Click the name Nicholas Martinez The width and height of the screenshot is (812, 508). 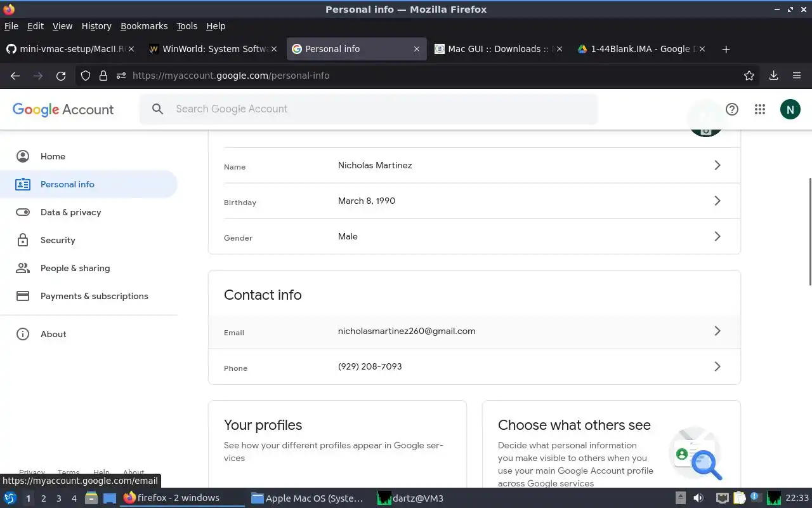[x=375, y=165]
